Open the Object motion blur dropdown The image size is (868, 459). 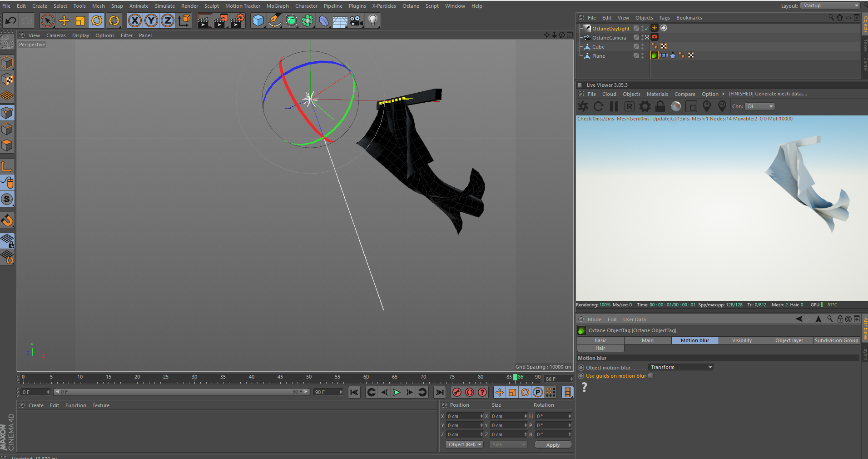pos(680,367)
